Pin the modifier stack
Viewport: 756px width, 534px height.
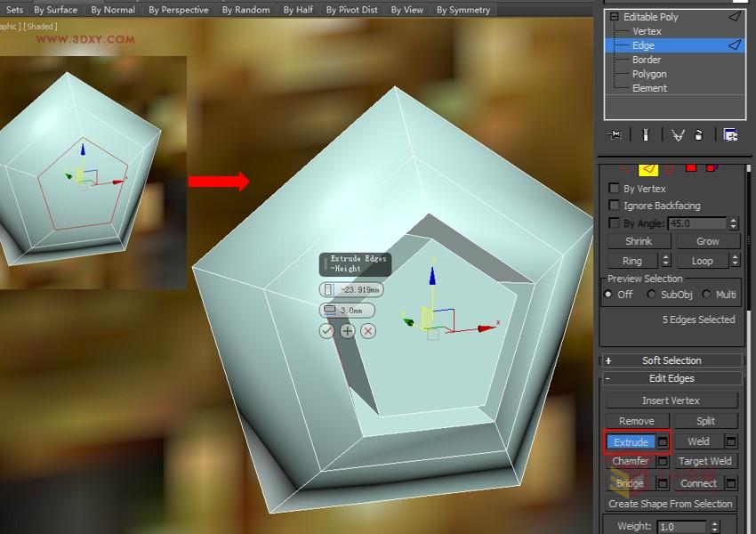pos(614,135)
